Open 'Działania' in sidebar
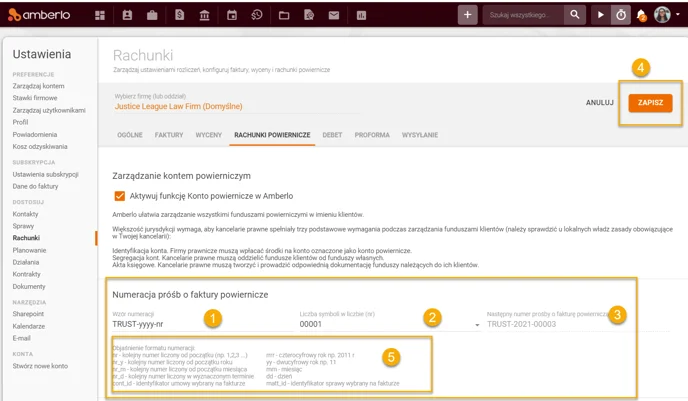The height and width of the screenshot is (401, 688). pos(26,262)
